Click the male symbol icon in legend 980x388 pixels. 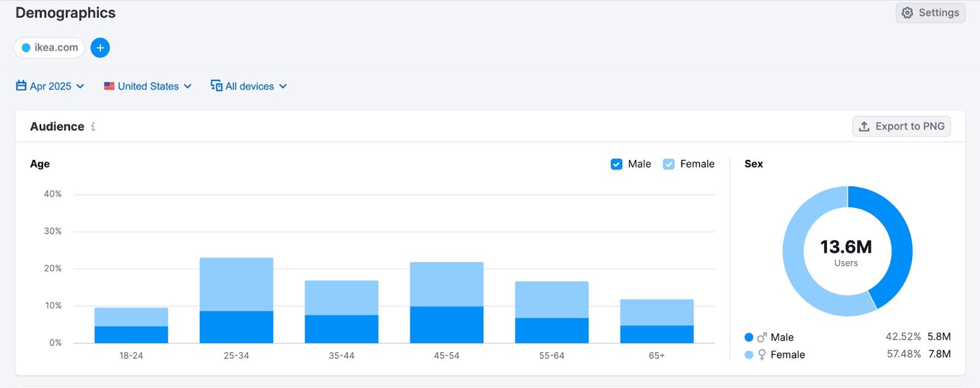point(762,337)
